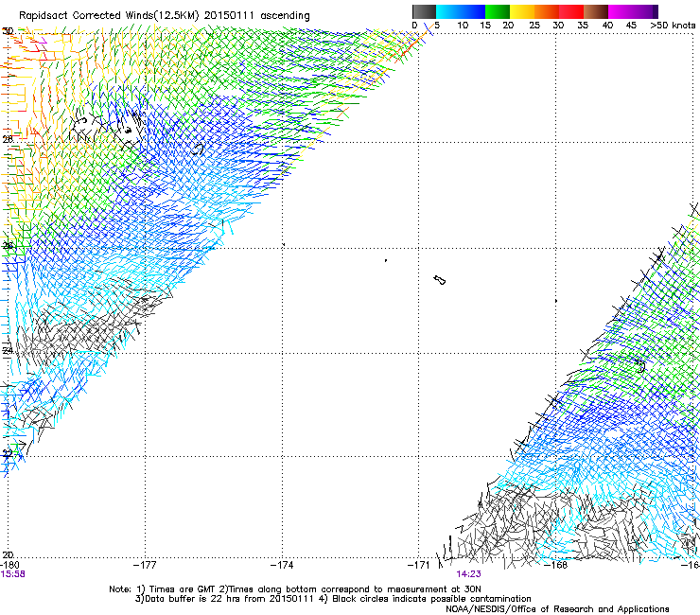Click the brown 35-40 knots legend segment
The height and width of the screenshot is (615, 700).
[596, 11]
